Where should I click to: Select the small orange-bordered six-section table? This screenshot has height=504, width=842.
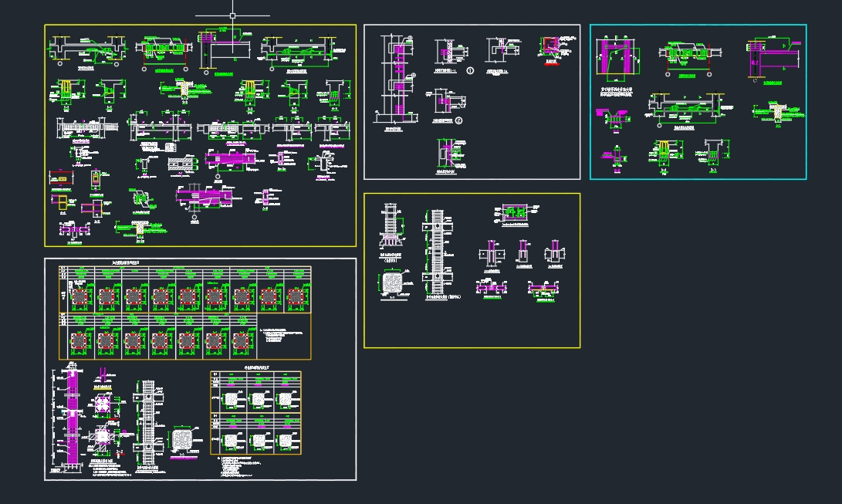255,413
